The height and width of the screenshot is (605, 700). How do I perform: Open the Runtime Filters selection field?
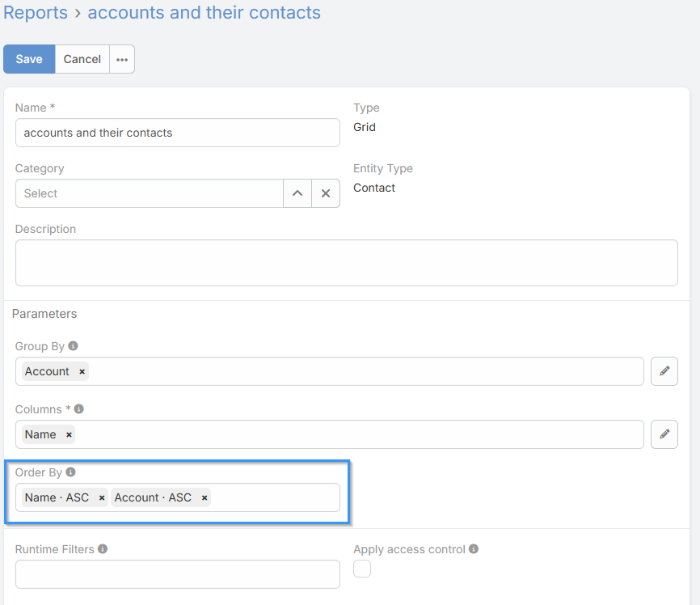[x=177, y=574]
